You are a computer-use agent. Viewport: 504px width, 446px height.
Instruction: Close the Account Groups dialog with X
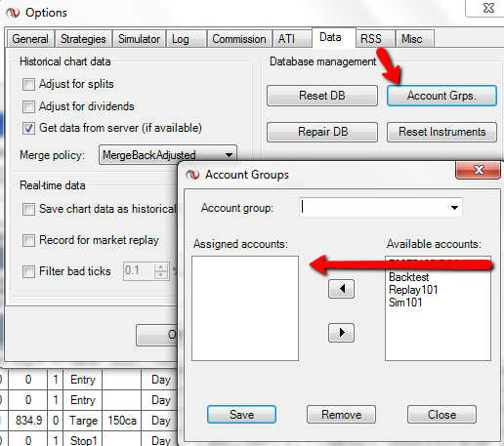tap(478, 170)
